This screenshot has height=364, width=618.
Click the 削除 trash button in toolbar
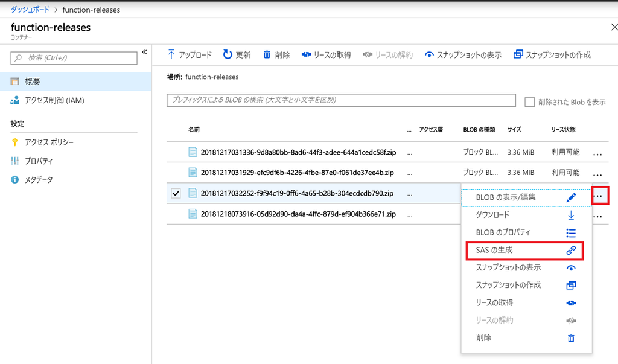click(x=276, y=55)
